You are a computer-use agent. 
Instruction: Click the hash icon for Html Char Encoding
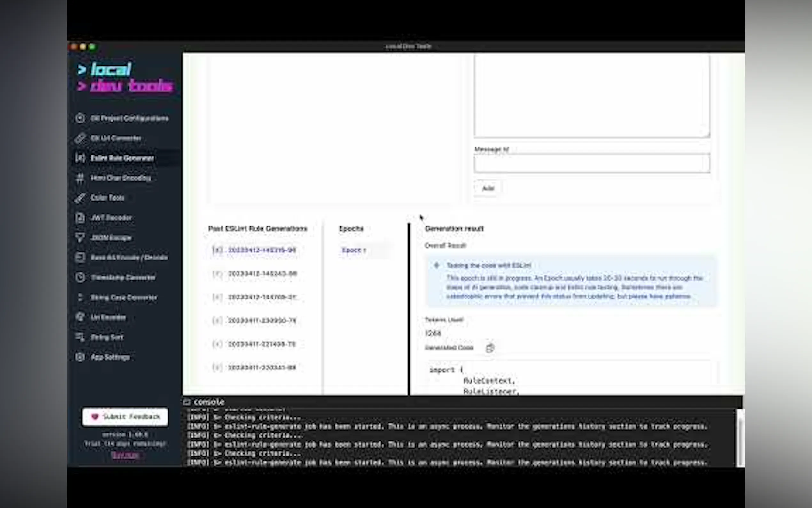(80, 178)
